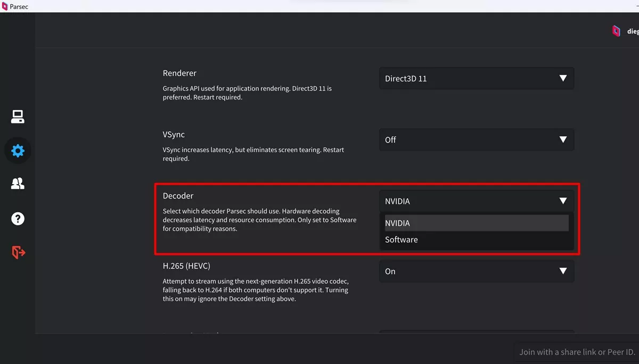Click the Decoder description paragraph text
The width and height of the screenshot is (639, 364).
259,220
